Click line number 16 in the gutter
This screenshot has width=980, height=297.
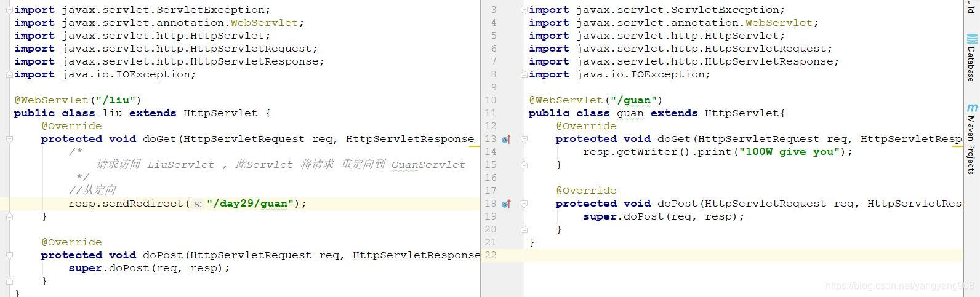click(x=491, y=178)
